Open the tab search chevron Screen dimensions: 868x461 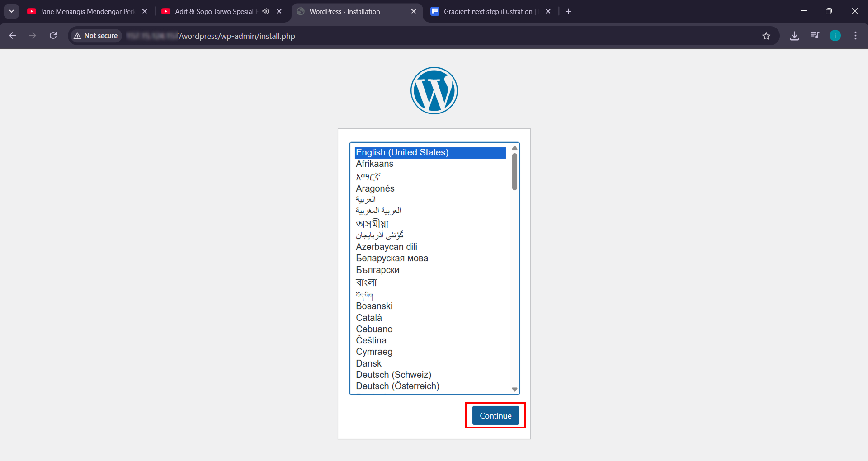click(11, 11)
